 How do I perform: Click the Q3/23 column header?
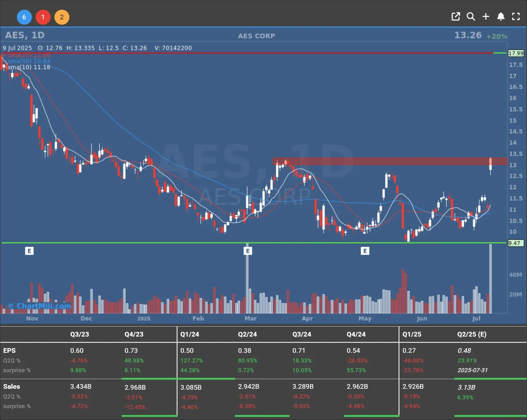[x=79, y=334]
